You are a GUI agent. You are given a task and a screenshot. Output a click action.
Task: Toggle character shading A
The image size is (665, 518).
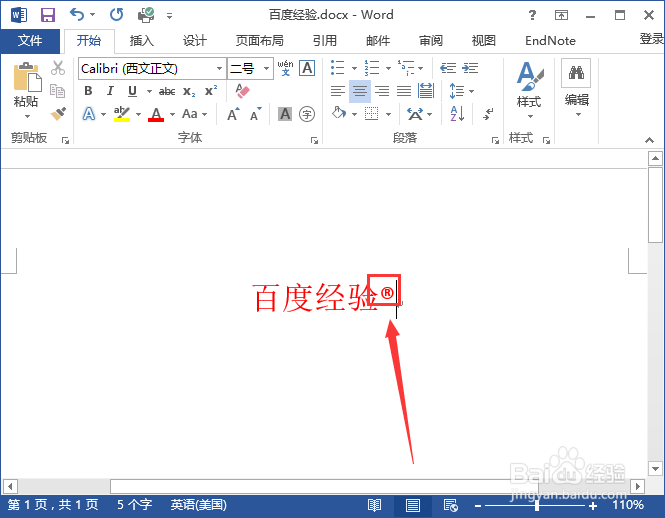point(285,114)
